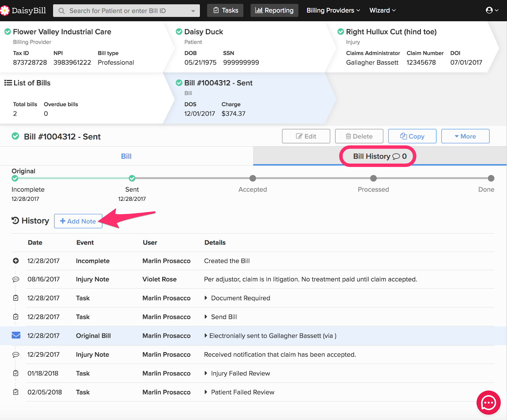507x420 pixels.
Task: Click the green check in the Bill #1004312 breadcrumb card
Action: pos(179,83)
